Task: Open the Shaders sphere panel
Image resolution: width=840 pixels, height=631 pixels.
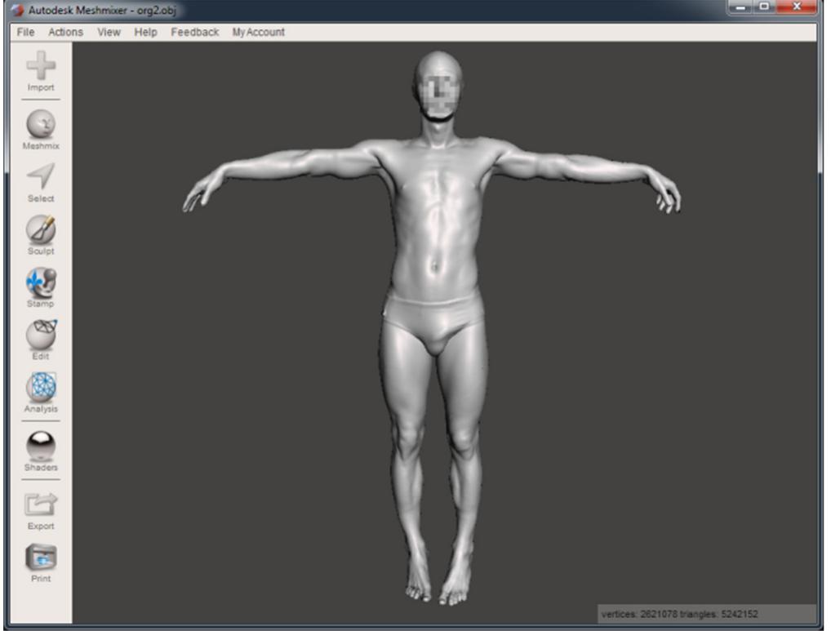Action: 41,451
